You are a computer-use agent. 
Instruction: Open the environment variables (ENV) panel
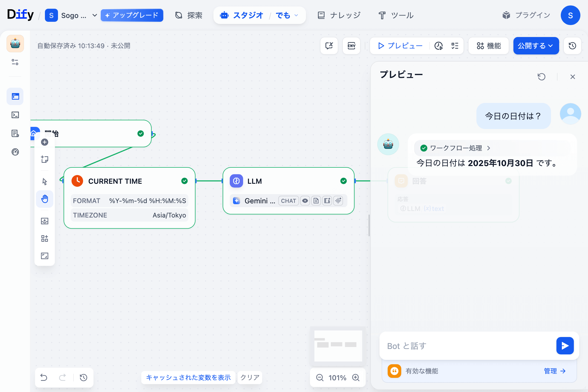pos(351,46)
